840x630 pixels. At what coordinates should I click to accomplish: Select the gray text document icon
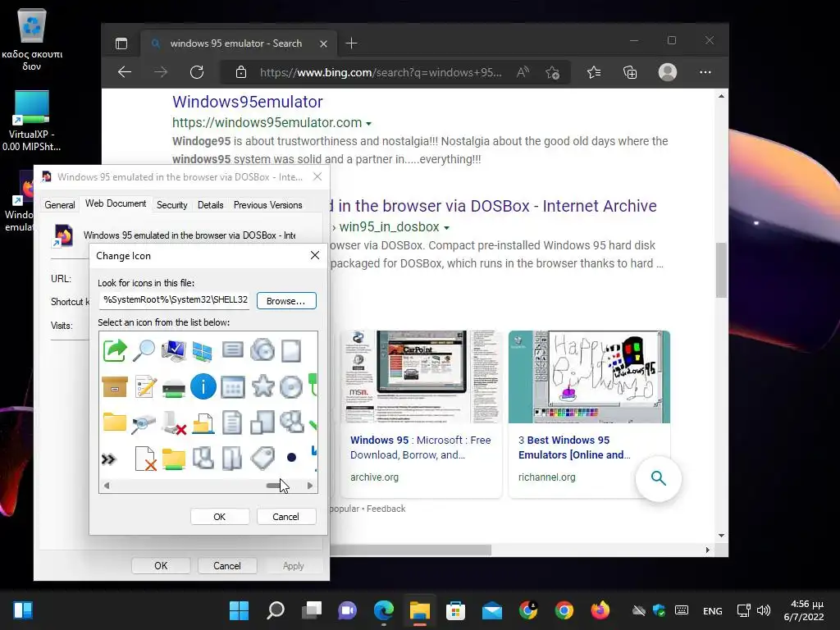pos(232,422)
